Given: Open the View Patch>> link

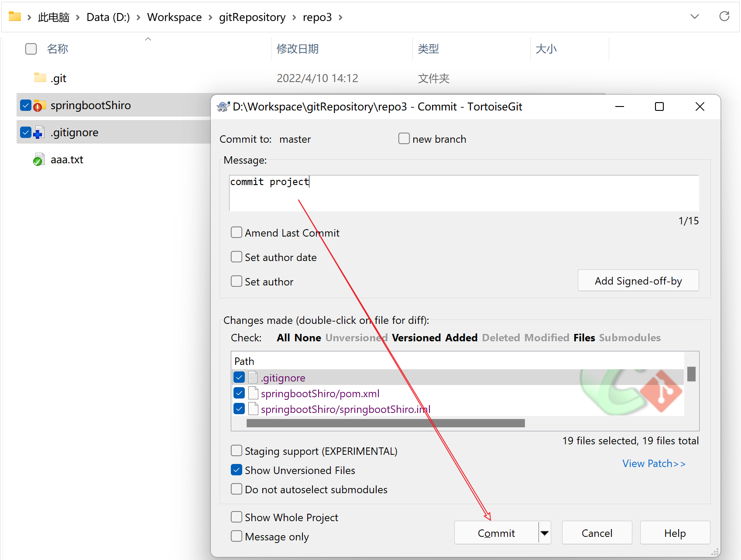Looking at the screenshot, I should [653, 464].
